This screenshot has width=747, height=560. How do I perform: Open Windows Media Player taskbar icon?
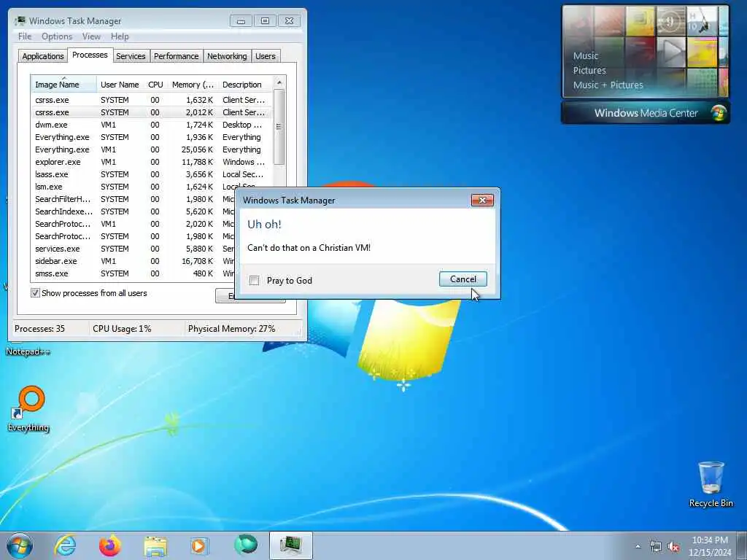point(199,545)
